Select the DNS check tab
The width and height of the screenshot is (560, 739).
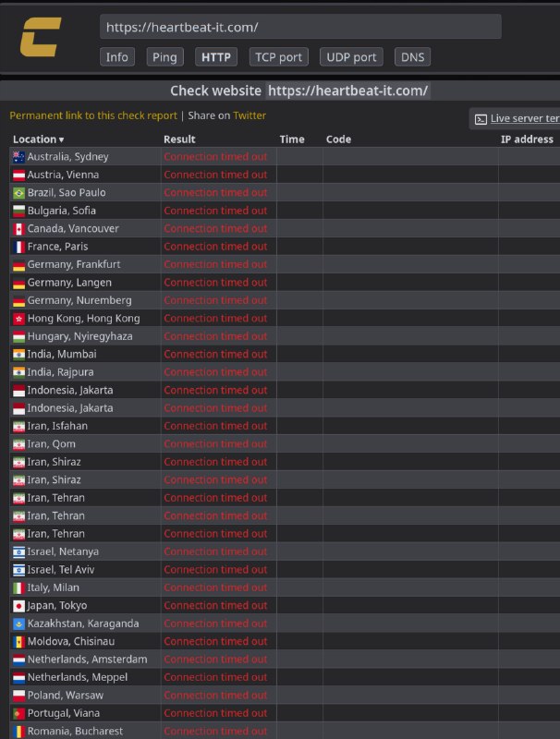click(x=412, y=57)
